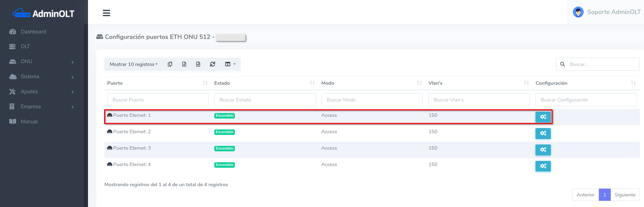Image resolution: width=644 pixels, height=207 pixels.
Task: Open the Mostrar 10 registros dropdown
Action: pyautogui.click(x=134, y=64)
